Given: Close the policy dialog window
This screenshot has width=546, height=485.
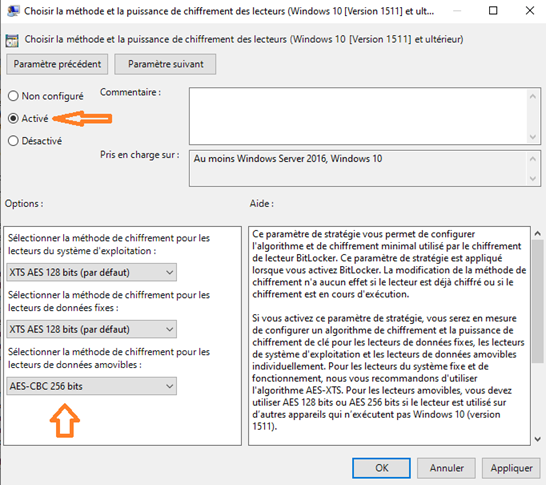Looking at the screenshot, I should pos(530,11).
